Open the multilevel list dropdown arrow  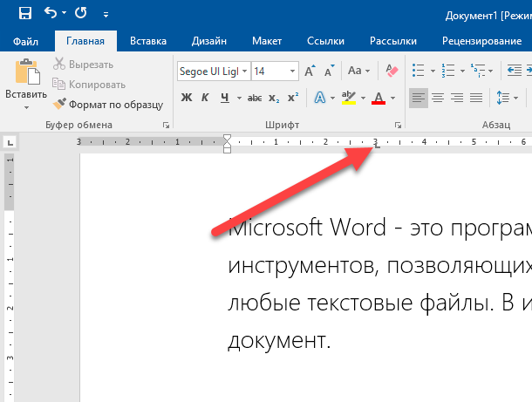[x=491, y=71]
